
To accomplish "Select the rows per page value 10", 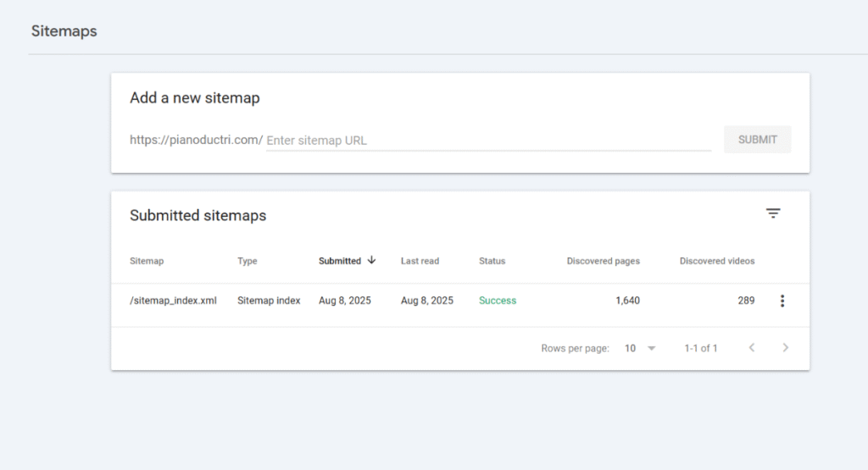I will pos(630,348).
